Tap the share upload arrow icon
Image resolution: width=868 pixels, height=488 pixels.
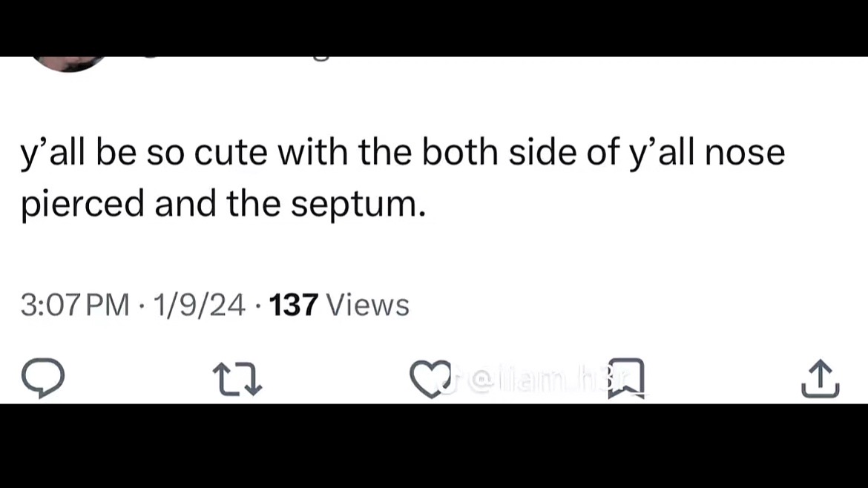coord(821,379)
